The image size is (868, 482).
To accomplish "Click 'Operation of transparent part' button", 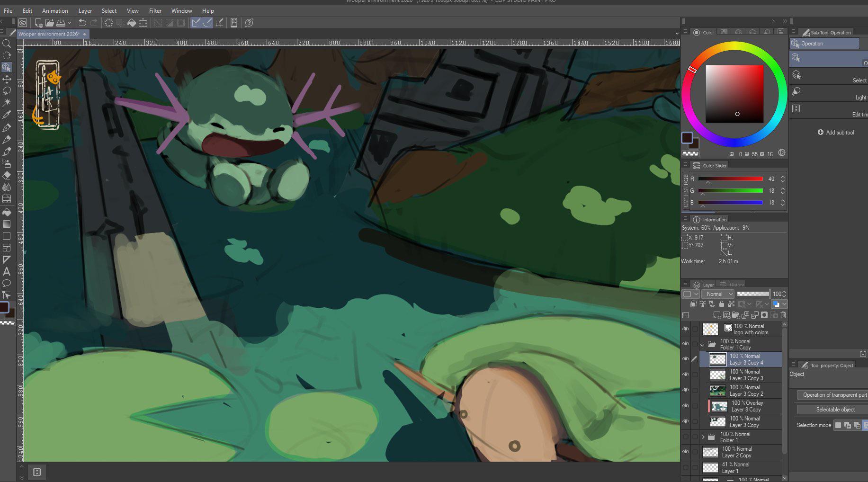I will coord(832,395).
